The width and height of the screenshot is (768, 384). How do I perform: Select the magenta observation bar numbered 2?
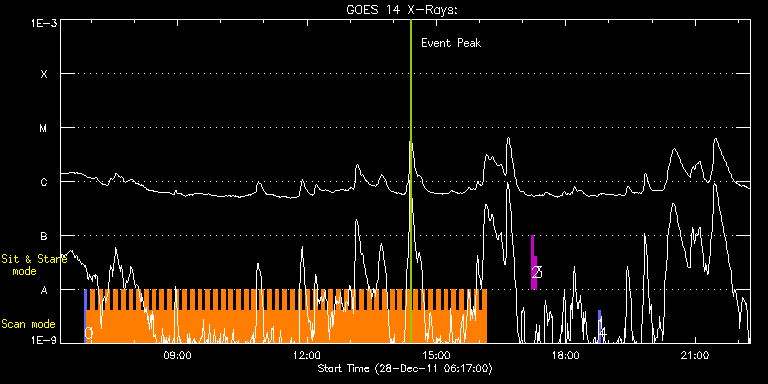(x=534, y=263)
